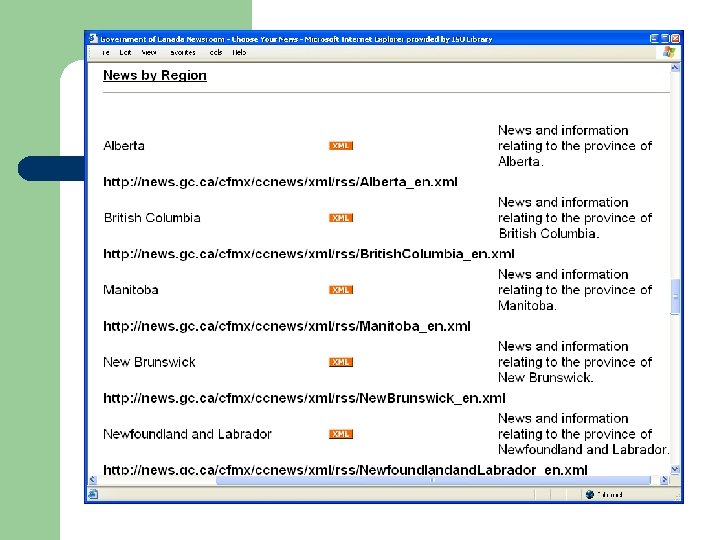720x540 pixels.
Task: Close the Internet Explorer window
Action: [x=675, y=39]
